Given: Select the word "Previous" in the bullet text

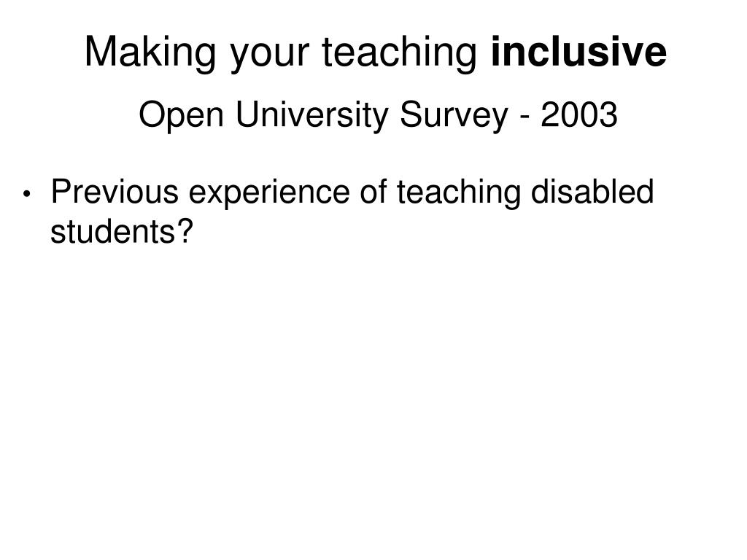Looking at the screenshot, I should 115,192.
